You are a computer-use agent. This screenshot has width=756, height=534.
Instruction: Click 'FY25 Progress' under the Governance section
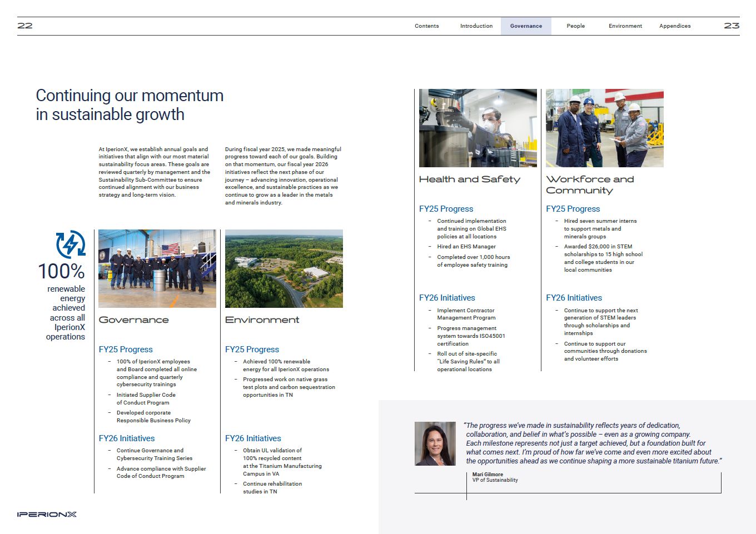click(x=126, y=350)
